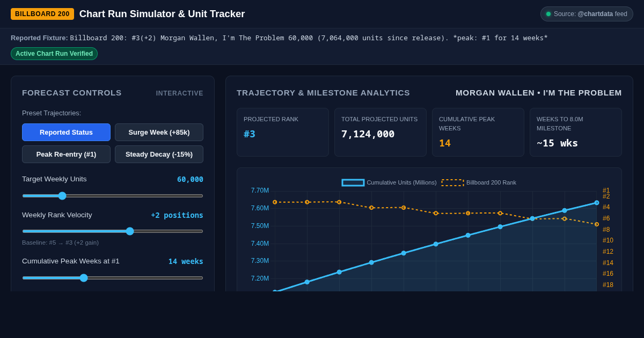Screen dimensions: 644x338
Task: Click the 7,124,000 units figure
Action: tap(368, 134)
